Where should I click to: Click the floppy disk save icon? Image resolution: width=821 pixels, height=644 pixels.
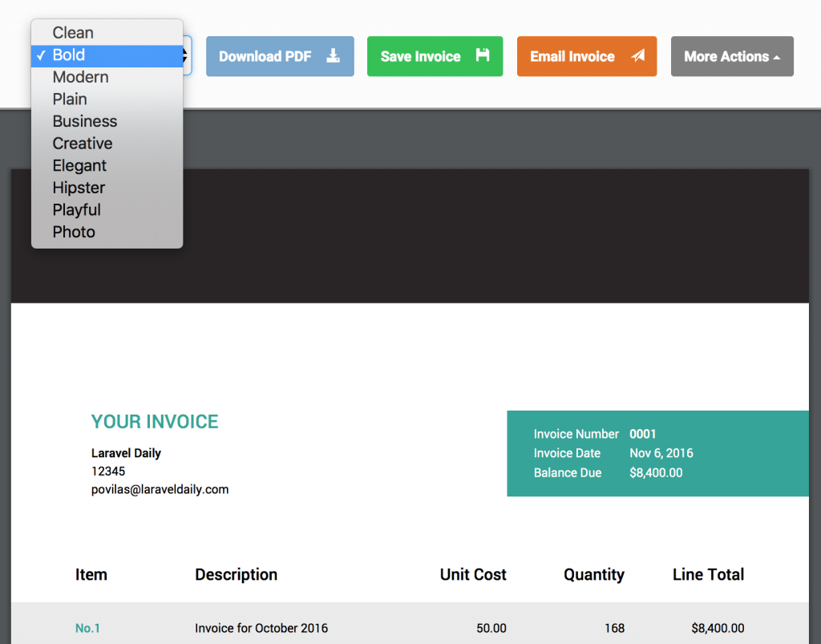coord(482,56)
